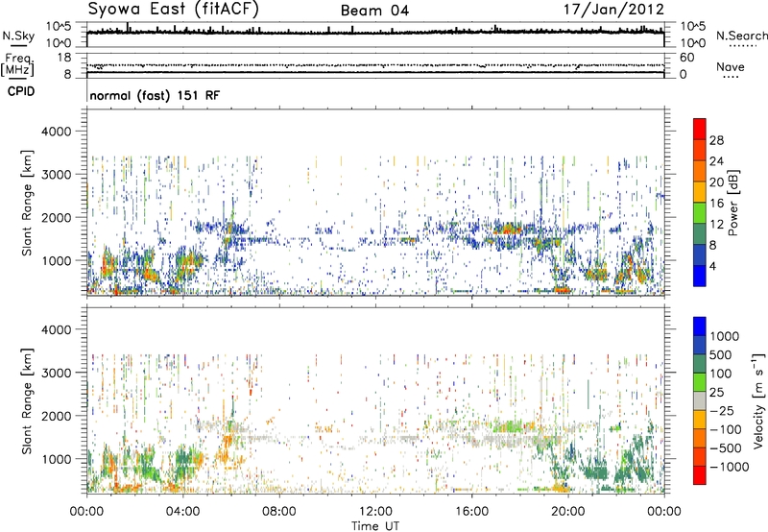Click the "normal (fast) 151 RF" mode text
The height and width of the screenshot is (532, 768).
(x=155, y=95)
